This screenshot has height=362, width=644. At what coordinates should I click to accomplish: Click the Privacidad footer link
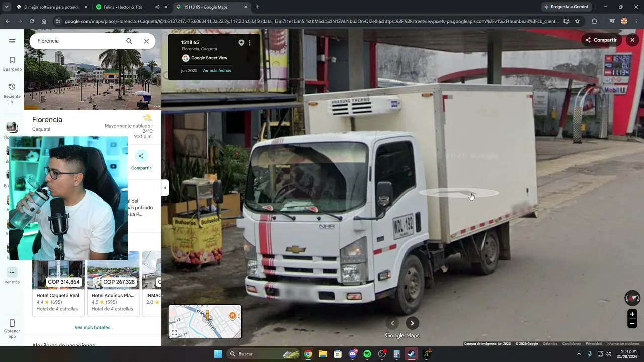tap(594, 344)
